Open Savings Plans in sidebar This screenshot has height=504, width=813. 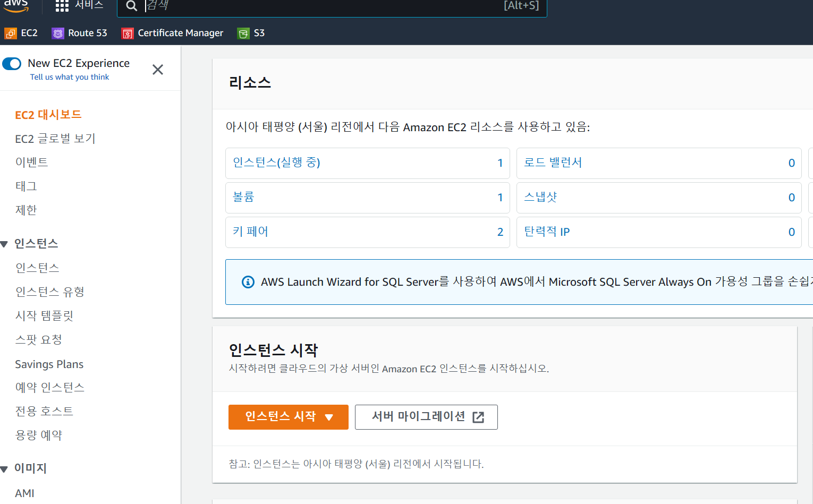point(49,364)
